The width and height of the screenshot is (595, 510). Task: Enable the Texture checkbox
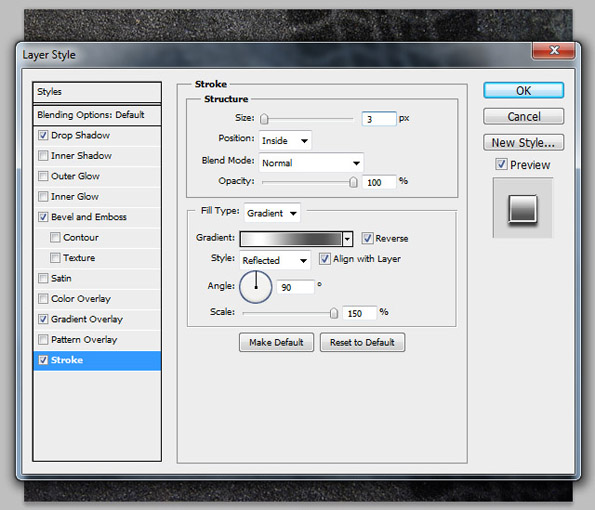pyautogui.click(x=55, y=258)
